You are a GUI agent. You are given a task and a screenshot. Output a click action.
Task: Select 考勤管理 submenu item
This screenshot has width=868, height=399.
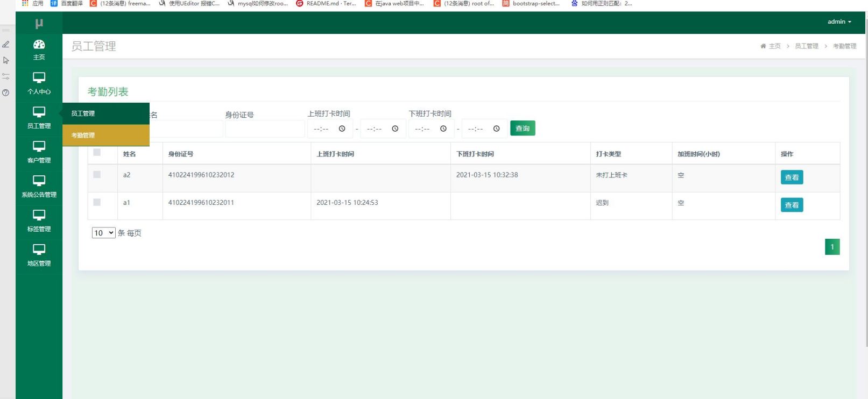(105, 135)
